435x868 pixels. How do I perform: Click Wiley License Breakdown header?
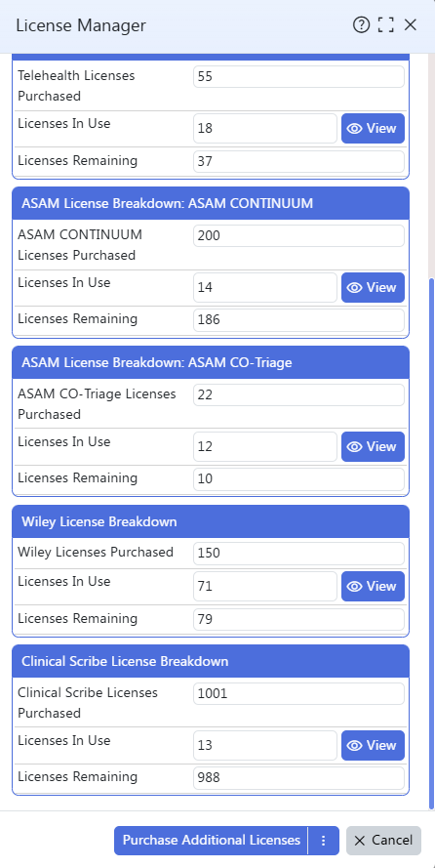[211, 521]
